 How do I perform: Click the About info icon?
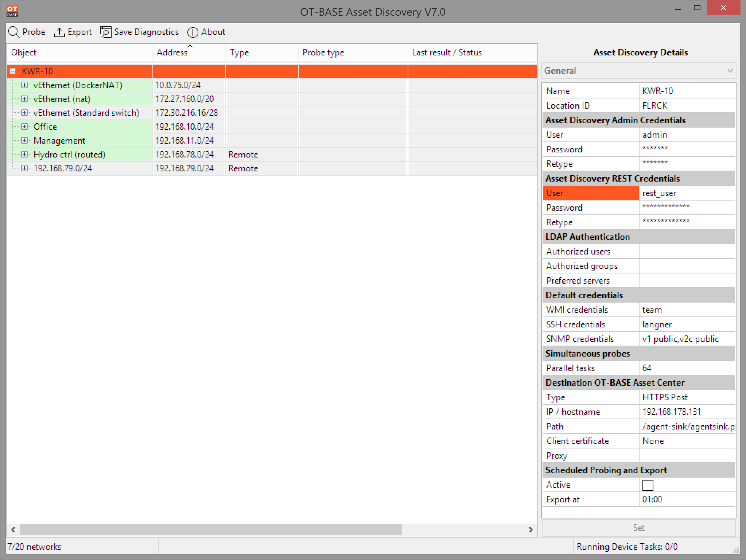pos(193,32)
